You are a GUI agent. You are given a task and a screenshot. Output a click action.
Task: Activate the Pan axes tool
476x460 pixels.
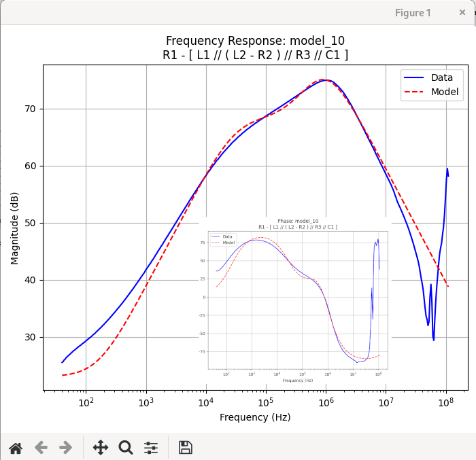[x=101, y=448]
